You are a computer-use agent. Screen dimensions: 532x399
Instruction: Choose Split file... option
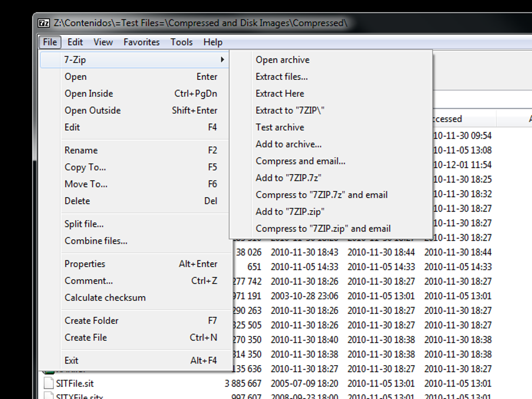[x=135, y=224]
